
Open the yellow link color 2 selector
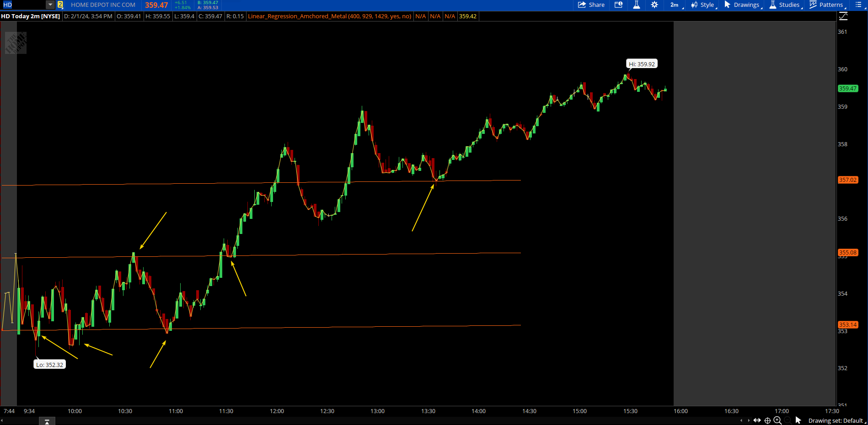click(60, 5)
